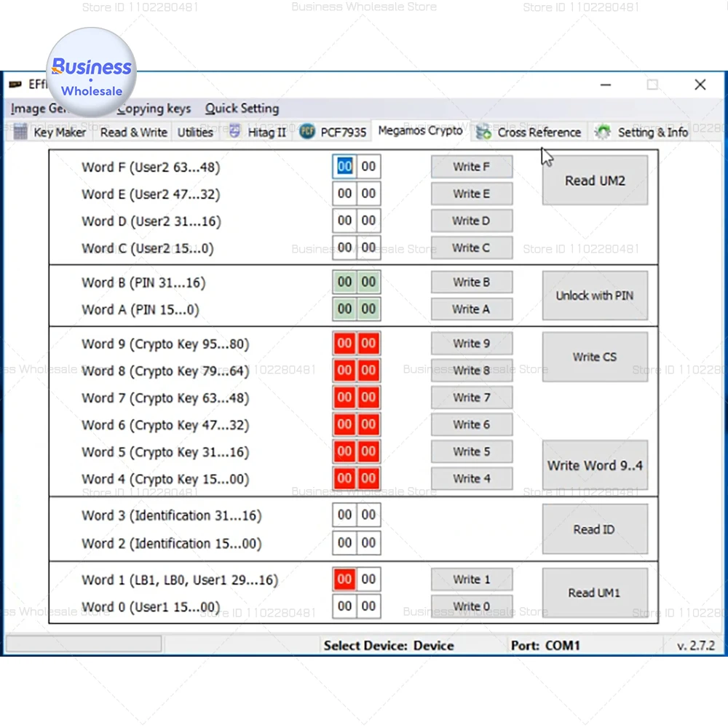Open the Copying keys menu
728x728 pixels.
tap(154, 108)
